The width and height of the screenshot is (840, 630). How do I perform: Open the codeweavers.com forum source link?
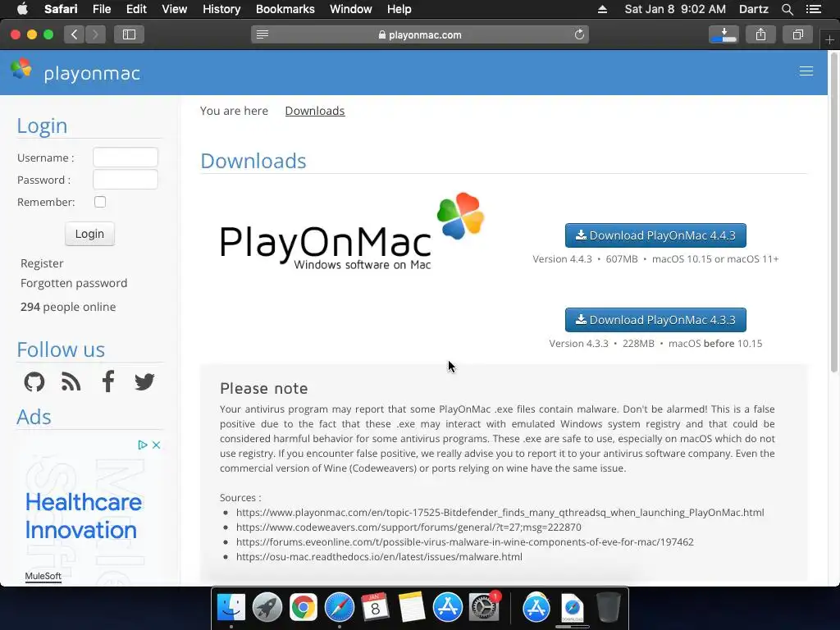(x=409, y=527)
